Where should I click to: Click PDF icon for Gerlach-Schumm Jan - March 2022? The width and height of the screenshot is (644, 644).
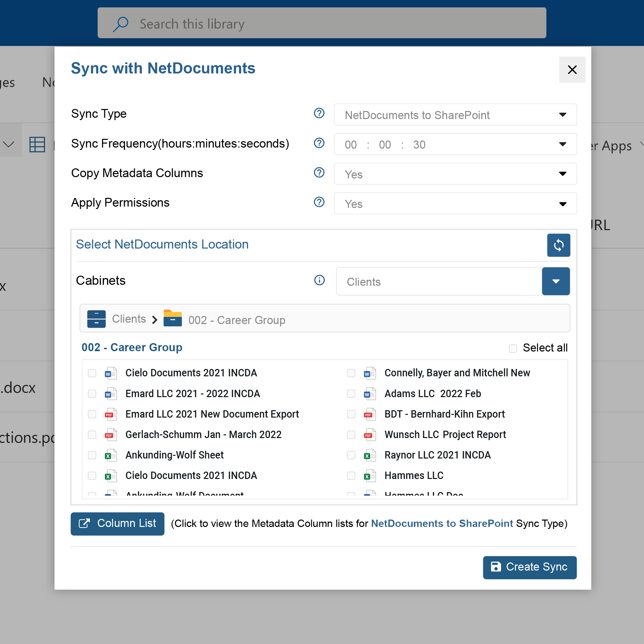click(111, 435)
